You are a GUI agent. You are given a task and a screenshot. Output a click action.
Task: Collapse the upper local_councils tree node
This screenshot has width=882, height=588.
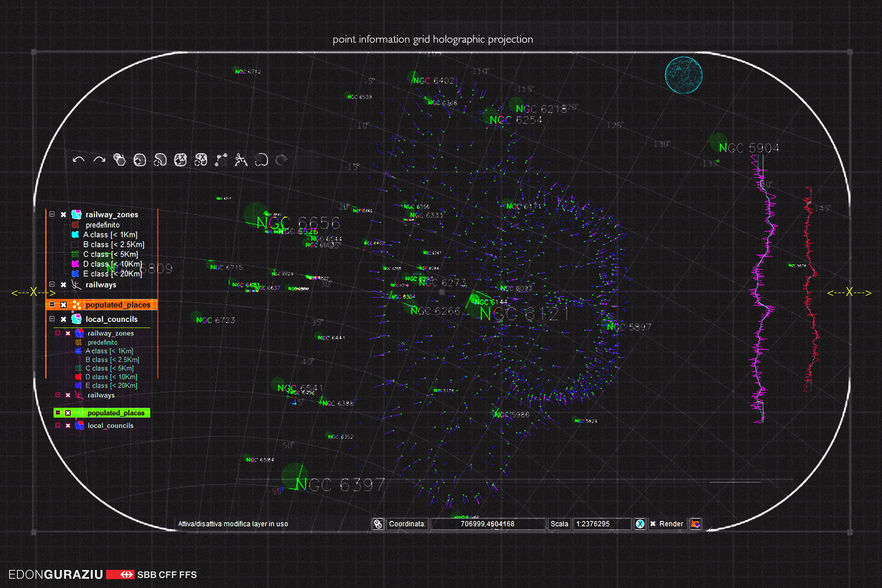52,319
